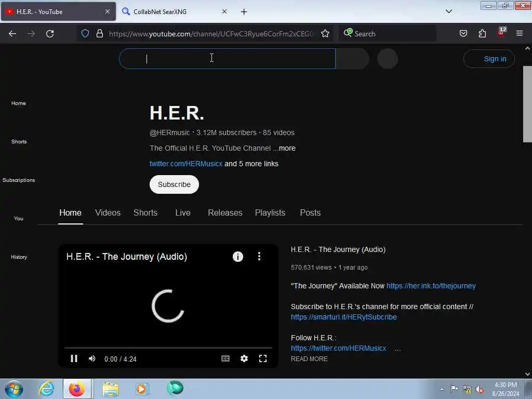The width and height of the screenshot is (532, 399).
Task: Close the H.E.R. - YouTube tab
Action: click(x=108, y=11)
